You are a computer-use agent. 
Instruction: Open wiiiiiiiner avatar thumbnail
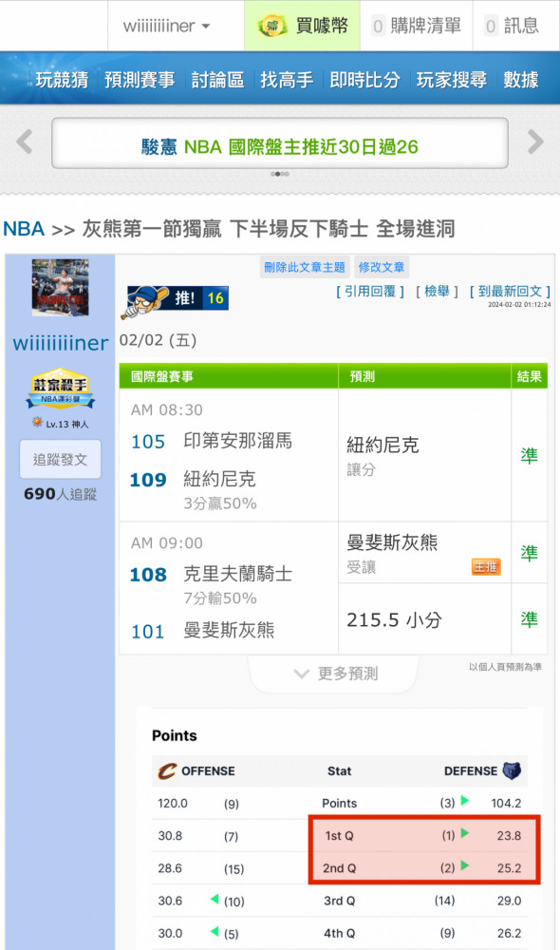coord(60,288)
